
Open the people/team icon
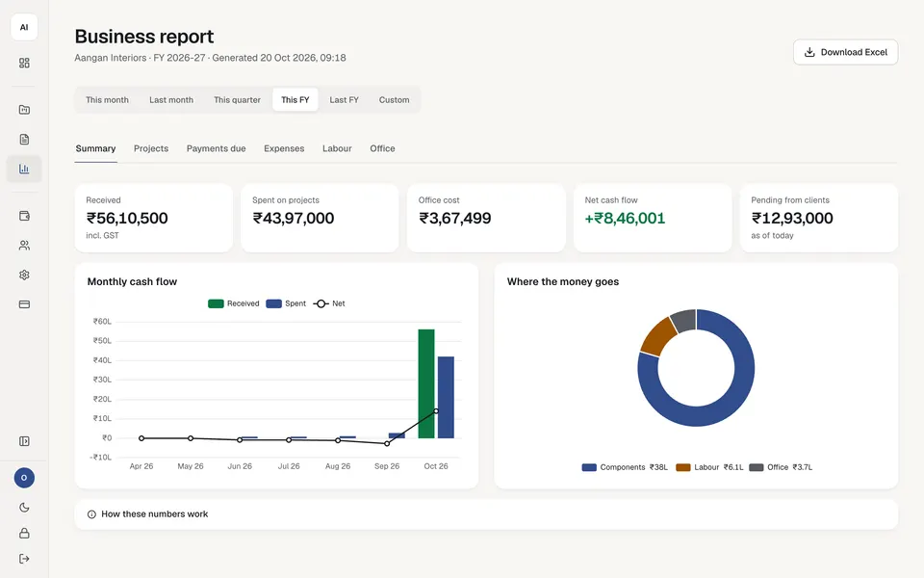24,246
